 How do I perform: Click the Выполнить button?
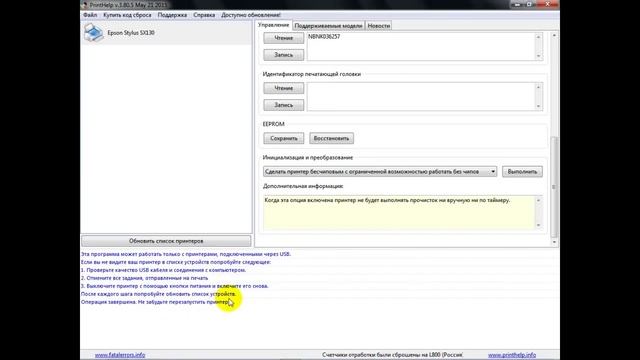[522, 172]
